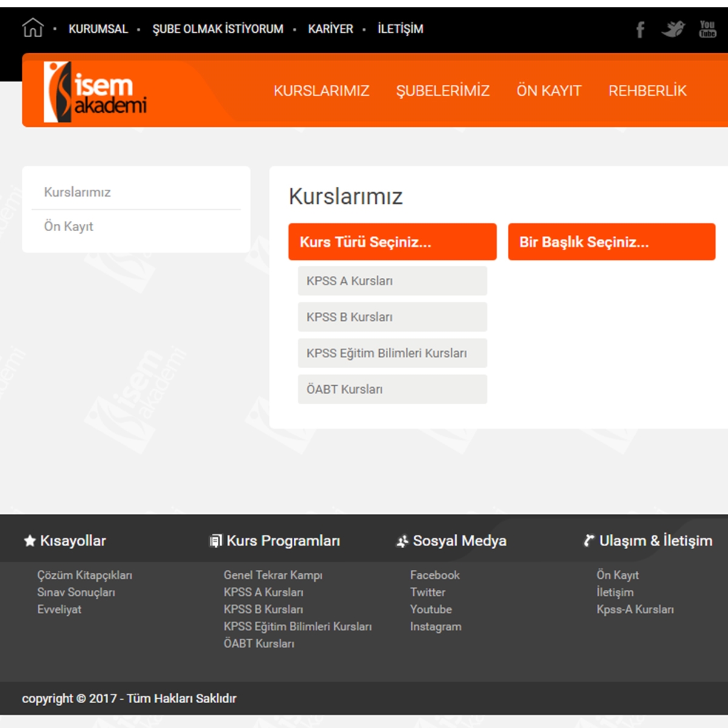Select KPSS A Kursları option
The height and width of the screenshot is (728, 728).
pyautogui.click(x=392, y=281)
